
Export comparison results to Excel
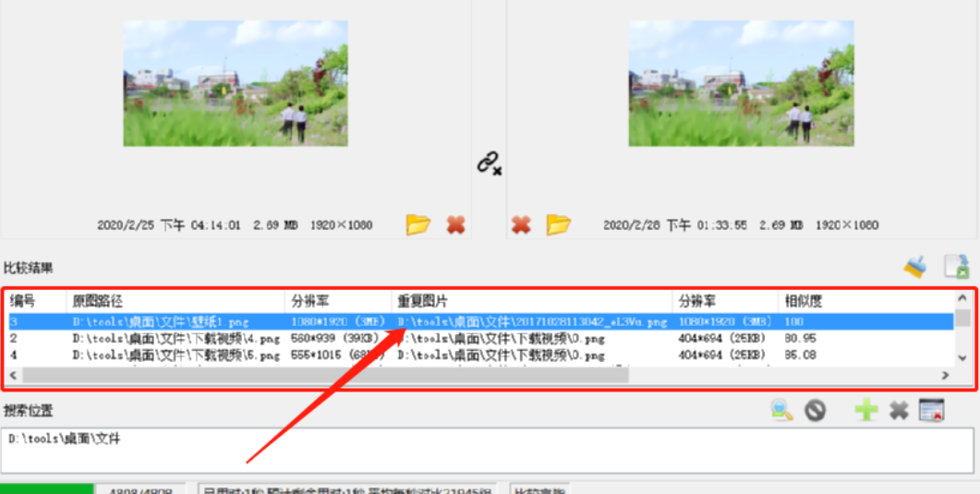(956, 267)
